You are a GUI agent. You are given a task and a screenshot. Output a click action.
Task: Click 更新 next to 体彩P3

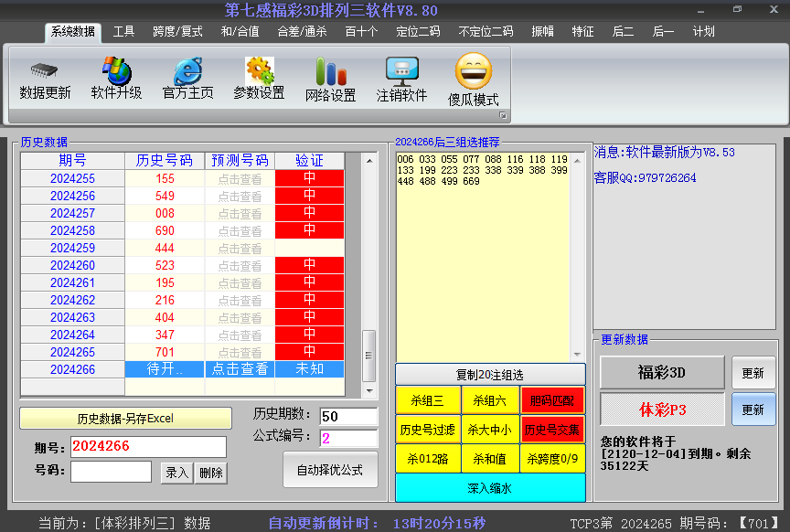tap(753, 410)
